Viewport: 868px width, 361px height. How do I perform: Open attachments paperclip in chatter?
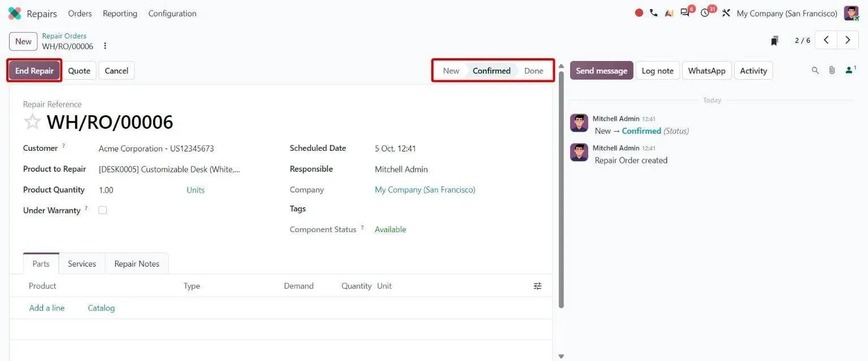(x=832, y=71)
